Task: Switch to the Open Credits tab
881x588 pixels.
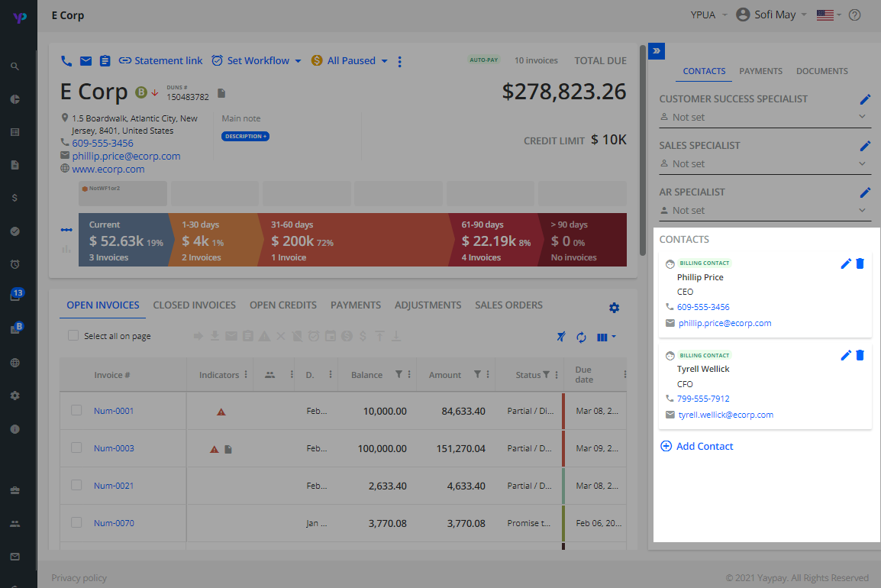Action: tap(283, 305)
